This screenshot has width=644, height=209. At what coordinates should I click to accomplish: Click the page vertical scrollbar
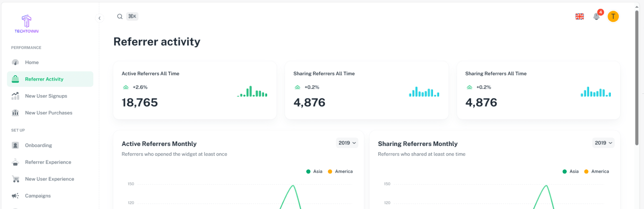[x=637, y=78]
